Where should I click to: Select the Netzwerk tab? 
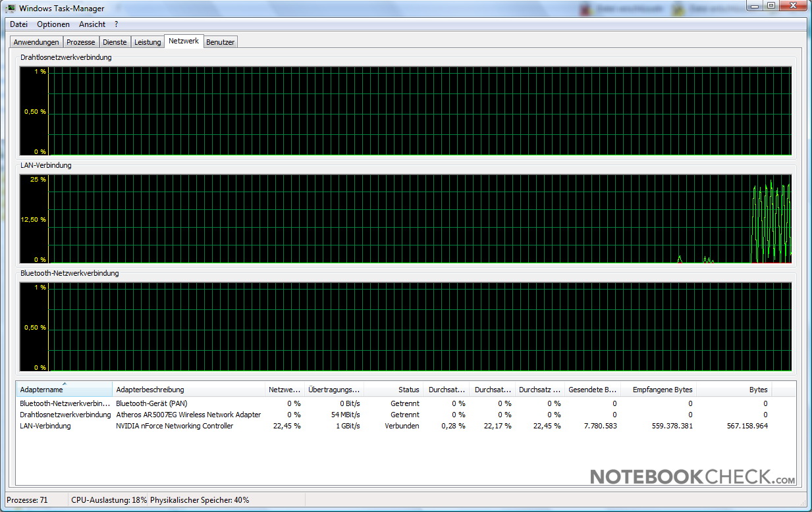pyautogui.click(x=184, y=41)
